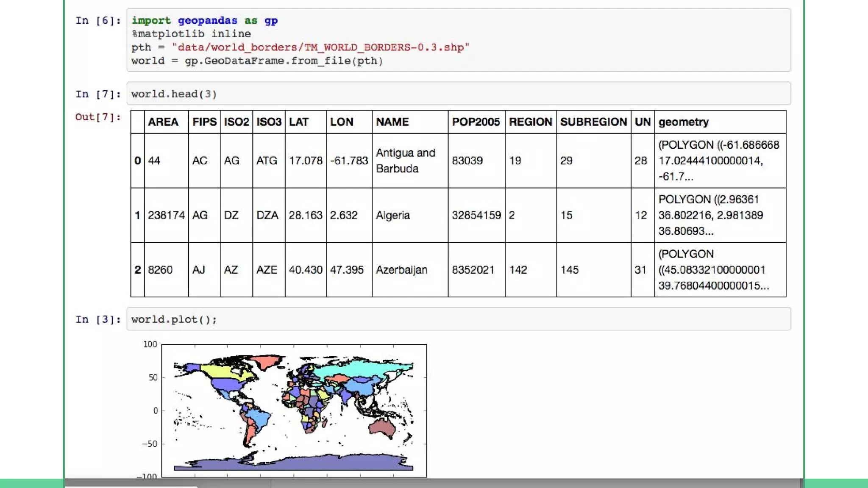Click the SUBREGION column header
868x488 pixels.
593,122
